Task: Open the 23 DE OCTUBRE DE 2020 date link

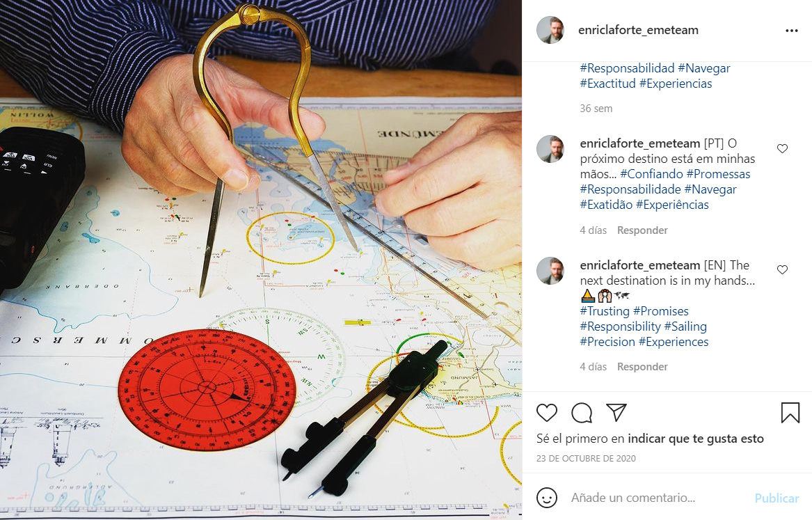Action: pyautogui.click(x=586, y=458)
